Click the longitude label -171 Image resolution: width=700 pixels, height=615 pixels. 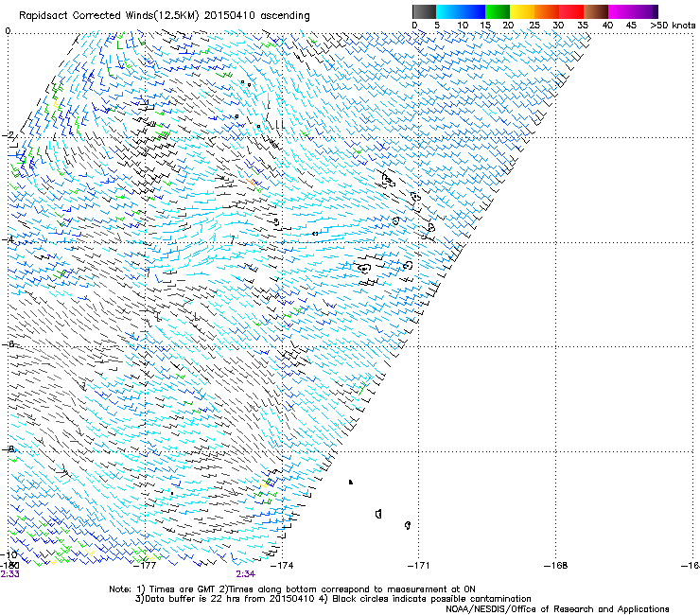point(419,566)
